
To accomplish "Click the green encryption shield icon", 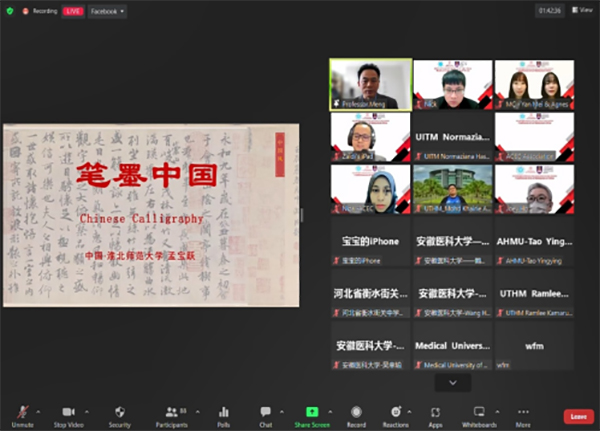I will tap(10, 11).
